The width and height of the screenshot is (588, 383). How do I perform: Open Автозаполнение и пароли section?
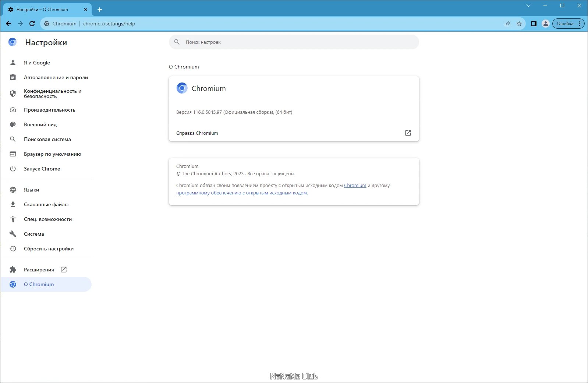pyautogui.click(x=46, y=77)
